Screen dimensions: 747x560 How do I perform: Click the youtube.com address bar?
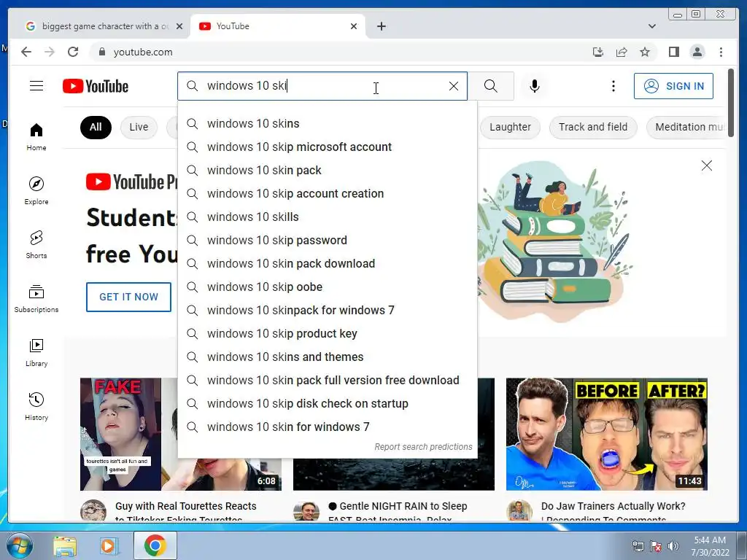(333, 52)
